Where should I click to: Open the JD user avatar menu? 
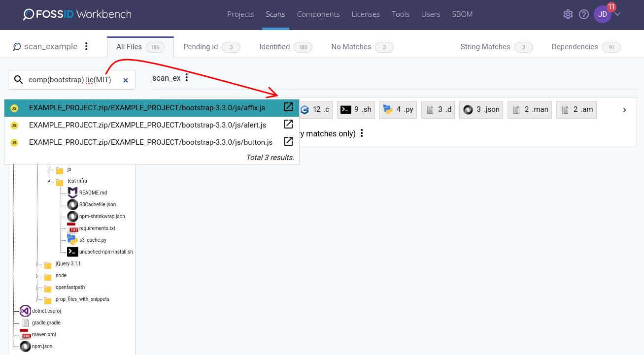602,14
